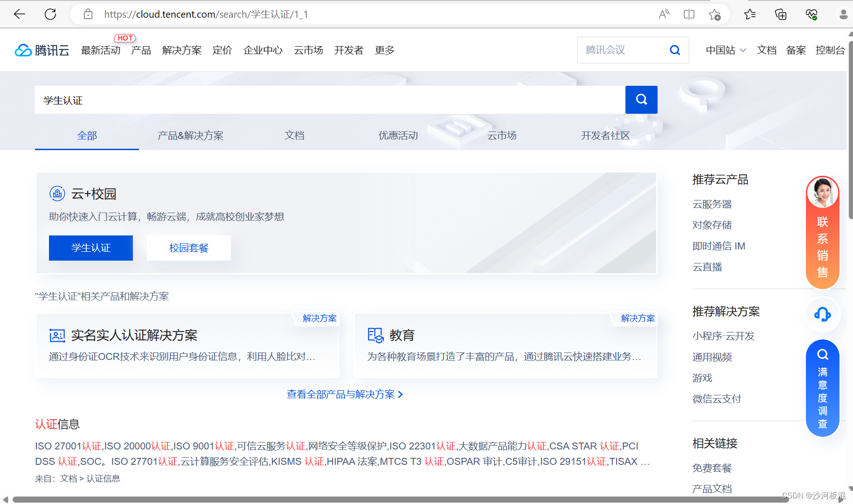Screen dimensions: 853x504
Task: Open the 免费套餐 related link
Action: [x=712, y=468]
